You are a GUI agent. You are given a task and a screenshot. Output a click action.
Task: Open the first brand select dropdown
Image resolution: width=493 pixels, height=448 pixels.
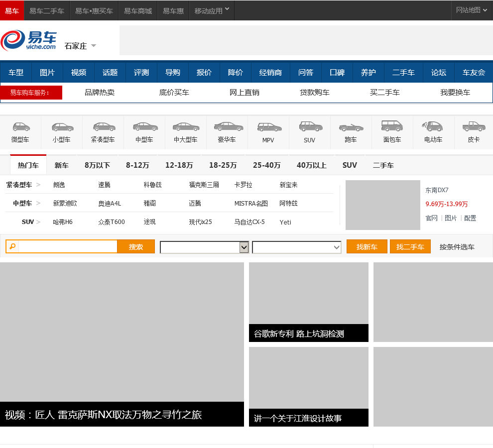pyautogui.click(x=204, y=247)
